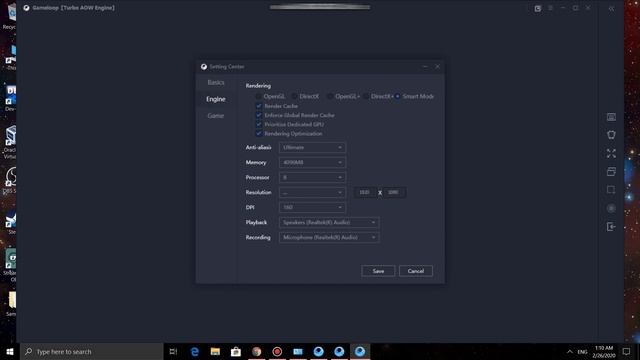
Task: Click the active highlighted Gameloop taskbar icon
Action: (360, 351)
